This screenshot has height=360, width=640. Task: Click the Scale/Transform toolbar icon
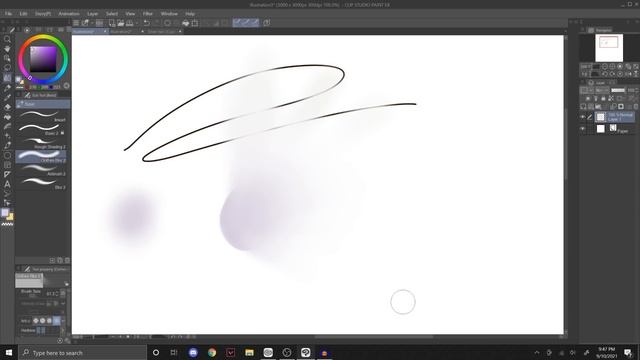(x=195, y=23)
